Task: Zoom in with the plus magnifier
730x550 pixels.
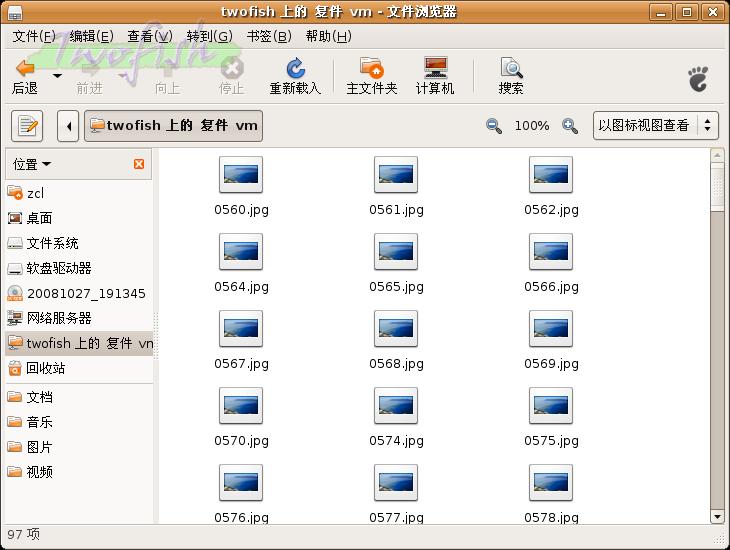Action: coord(570,126)
